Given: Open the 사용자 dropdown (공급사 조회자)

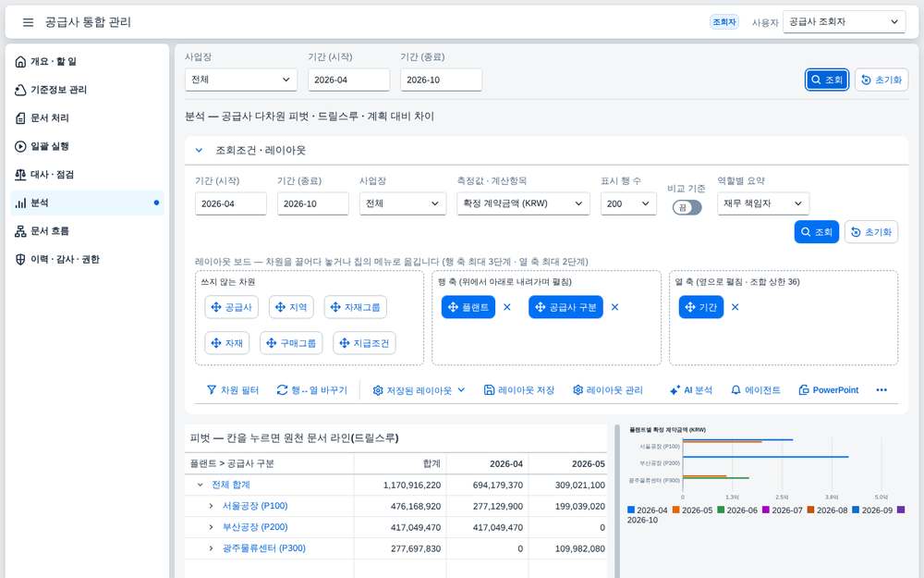Looking at the screenshot, I should 844,22.
